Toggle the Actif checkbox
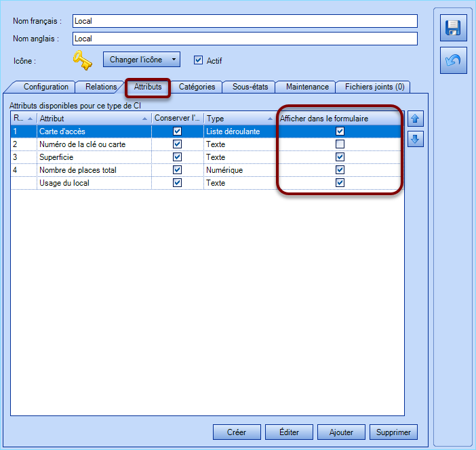The width and height of the screenshot is (476, 450). click(198, 60)
